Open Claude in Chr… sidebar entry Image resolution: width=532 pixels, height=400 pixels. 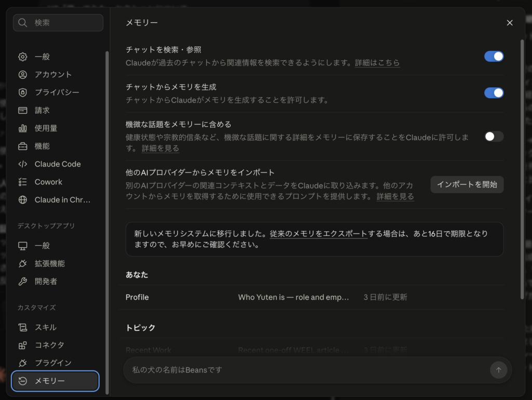click(x=55, y=200)
